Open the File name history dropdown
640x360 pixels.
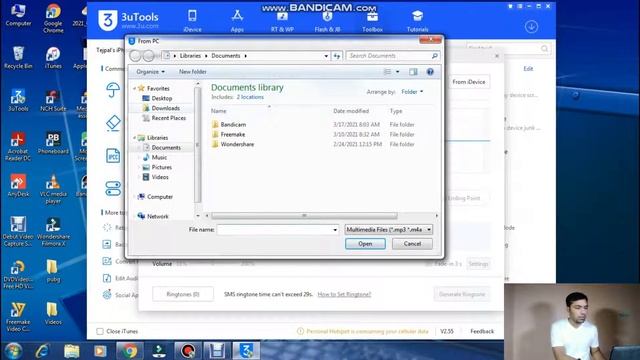tap(335, 230)
